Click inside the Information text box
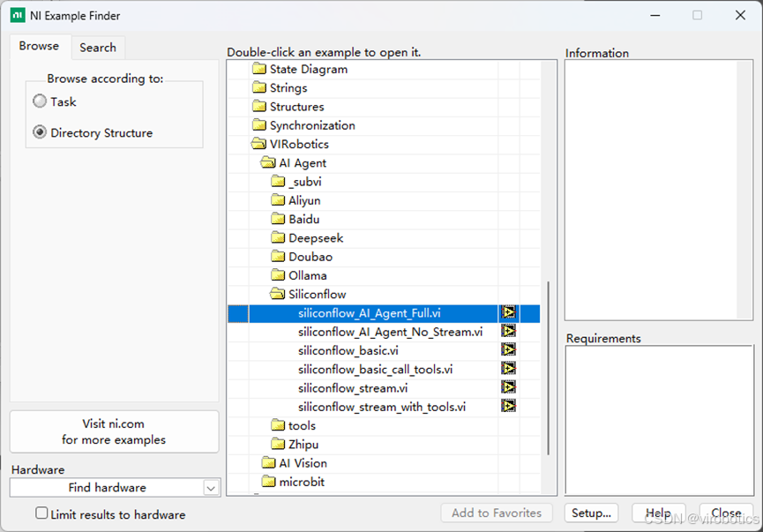Screen dimensions: 763x532 click(x=658, y=190)
